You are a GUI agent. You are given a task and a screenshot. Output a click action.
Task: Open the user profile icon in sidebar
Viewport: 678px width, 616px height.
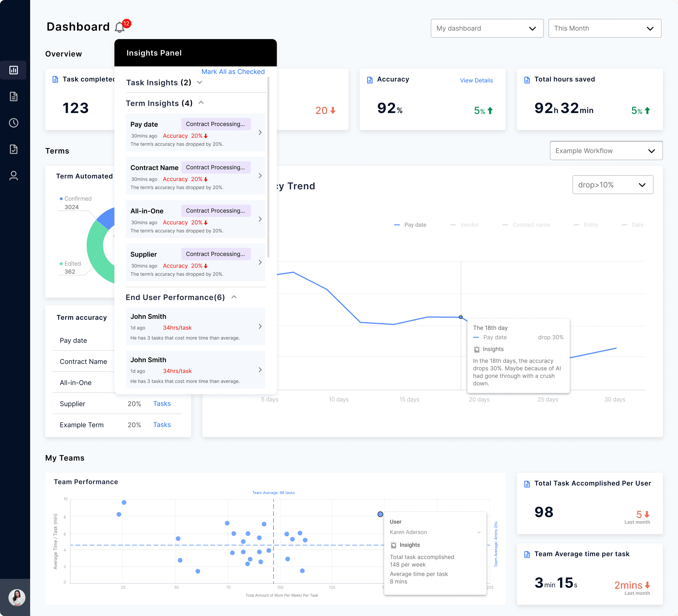pos(13,176)
